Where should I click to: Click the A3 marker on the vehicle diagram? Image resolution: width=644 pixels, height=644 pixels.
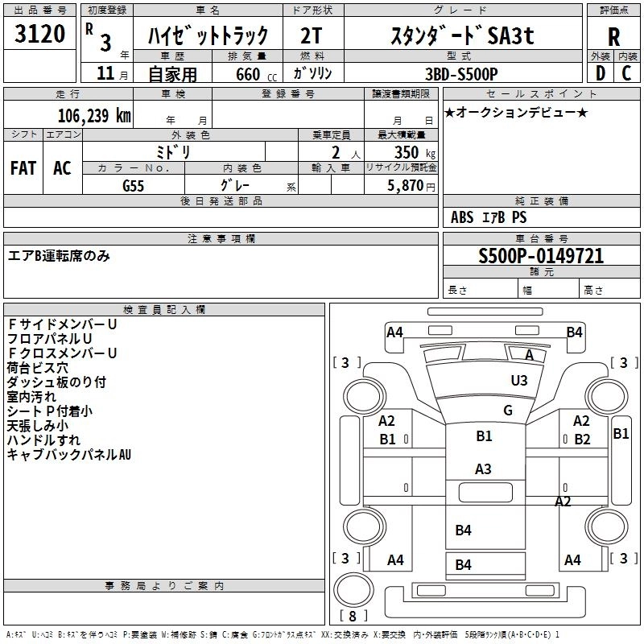pyautogui.click(x=483, y=469)
